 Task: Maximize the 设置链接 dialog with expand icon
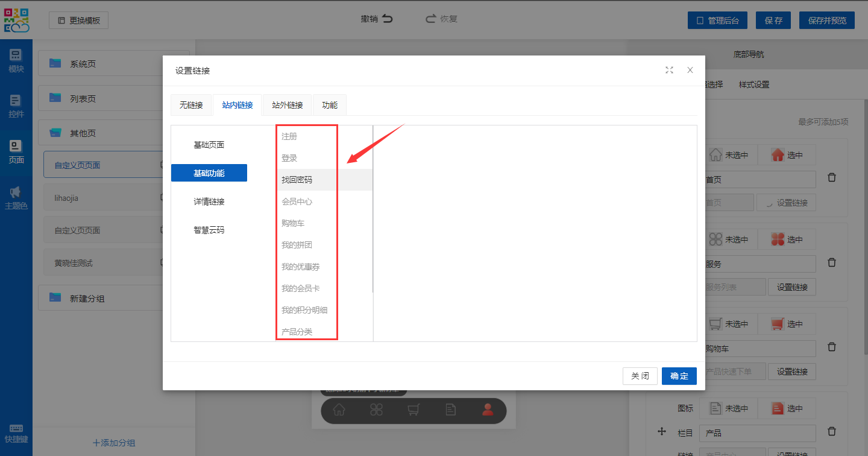click(x=669, y=70)
